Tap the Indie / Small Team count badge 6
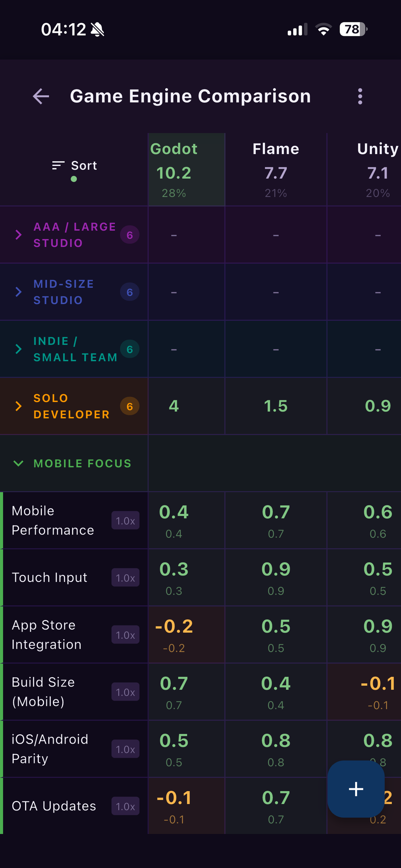401x868 pixels. pyautogui.click(x=130, y=349)
